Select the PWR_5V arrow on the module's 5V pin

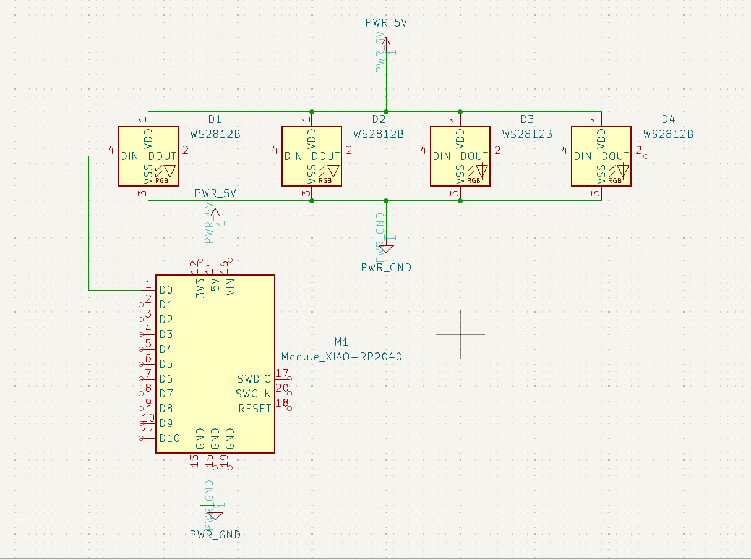pos(215,213)
